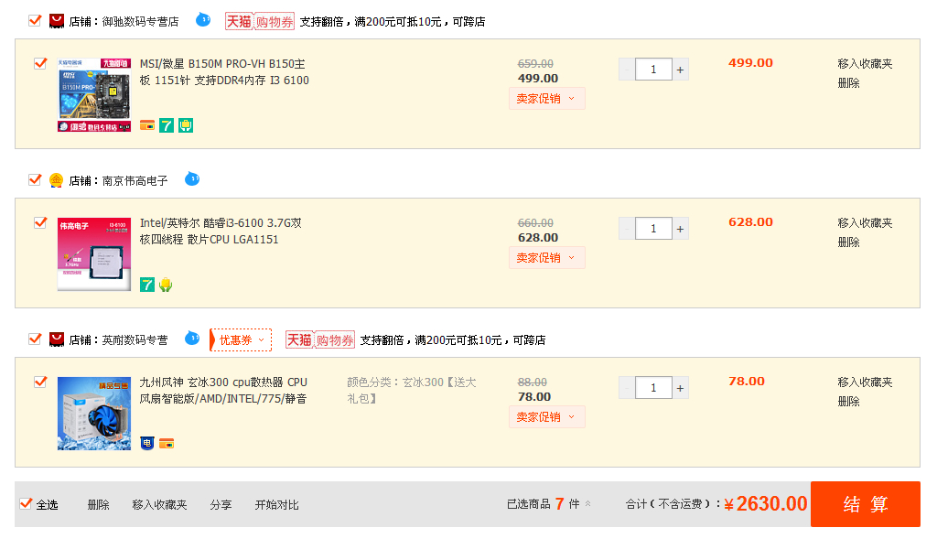Click green shield icon under MSI motherboard
Viewport: 937px width, 560px height.
click(186, 125)
